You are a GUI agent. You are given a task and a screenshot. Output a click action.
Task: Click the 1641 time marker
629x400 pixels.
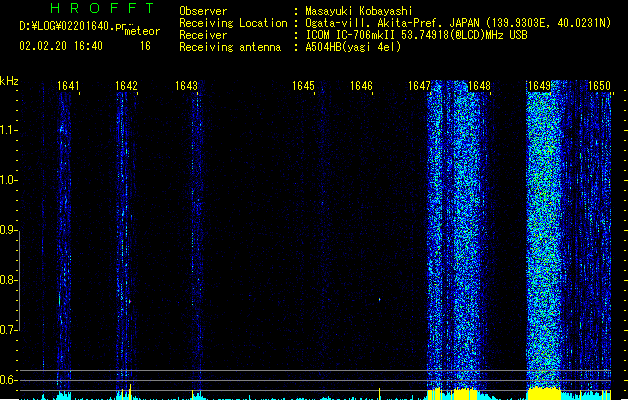(68, 86)
